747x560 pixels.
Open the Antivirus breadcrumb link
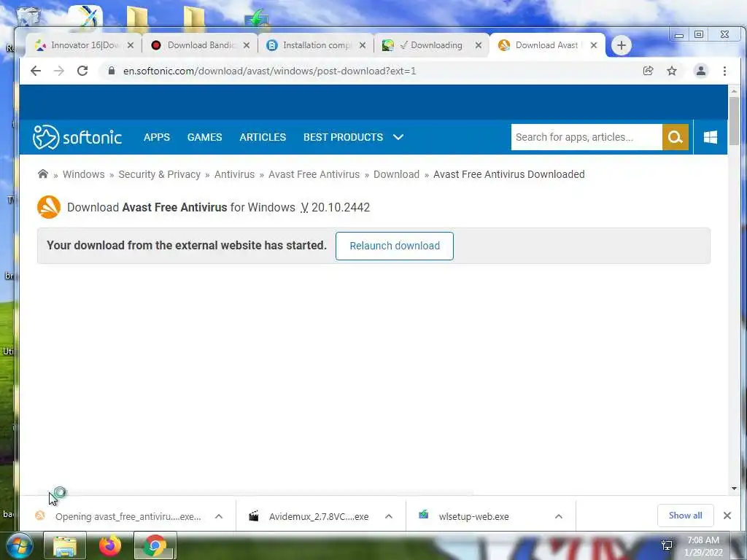[x=234, y=174]
